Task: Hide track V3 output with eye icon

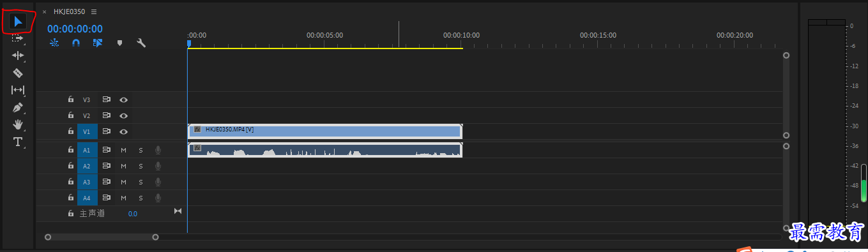Action: click(123, 100)
